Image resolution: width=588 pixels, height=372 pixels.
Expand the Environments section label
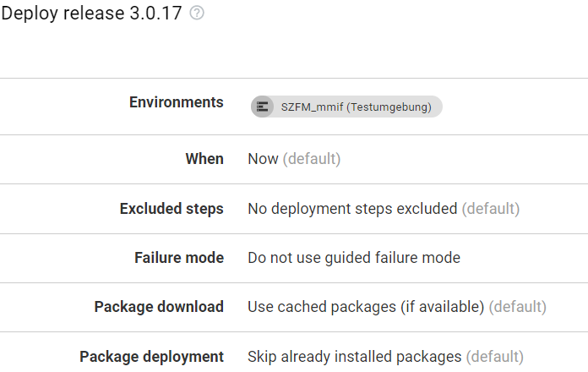pyautogui.click(x=177, y=102)
